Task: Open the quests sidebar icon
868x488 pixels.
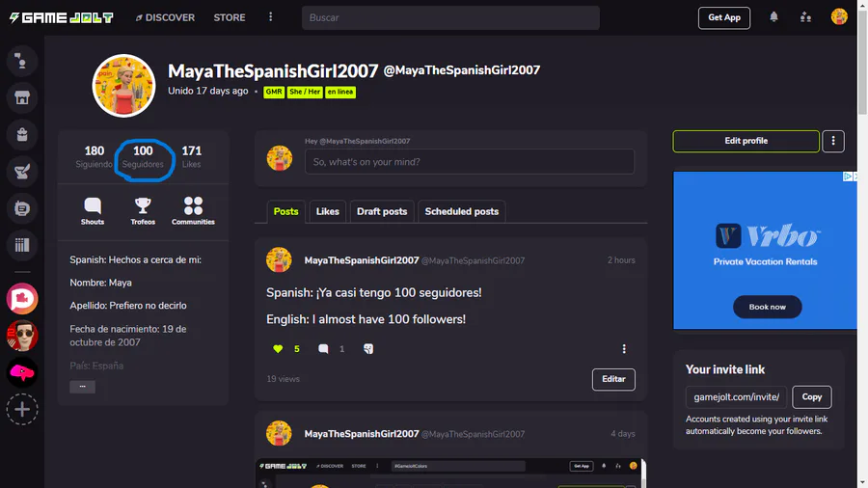Action: click(x=22, y=172)
